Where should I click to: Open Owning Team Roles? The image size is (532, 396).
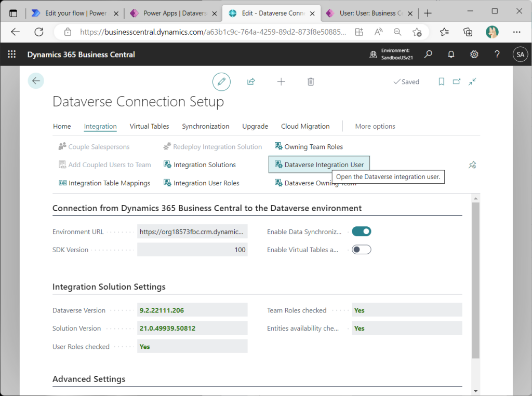309,147
